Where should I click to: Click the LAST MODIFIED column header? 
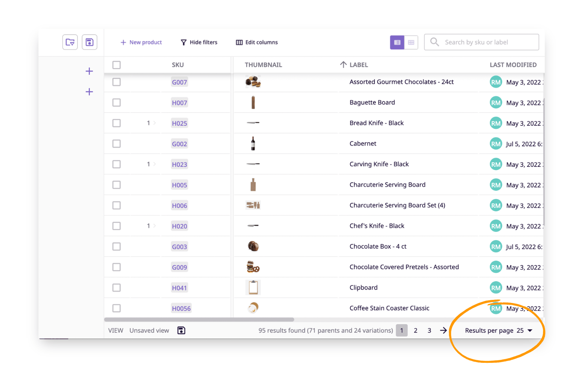(x=513, y=64)
